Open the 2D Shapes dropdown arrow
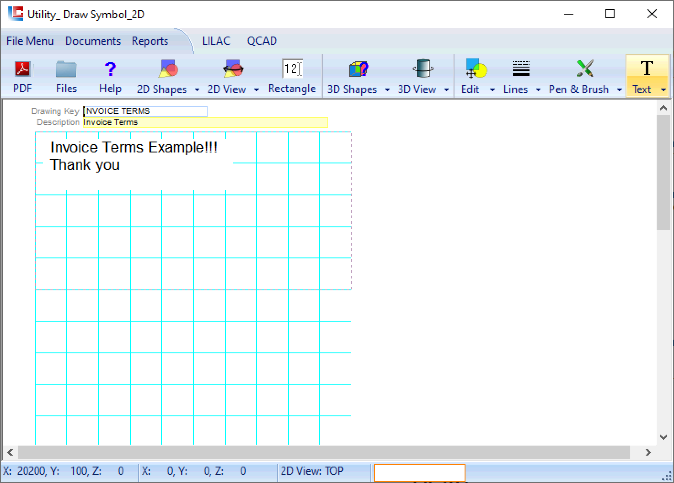674x483 pixels. click(x=197, y=90)
